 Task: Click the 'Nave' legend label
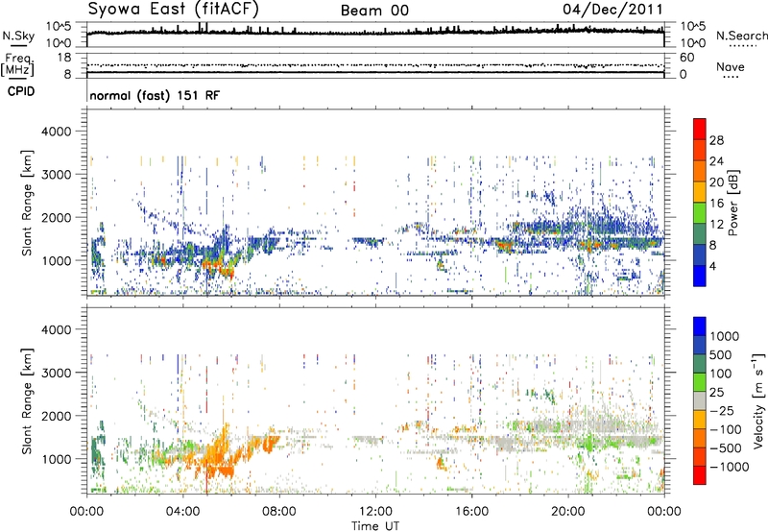(731, 67)
